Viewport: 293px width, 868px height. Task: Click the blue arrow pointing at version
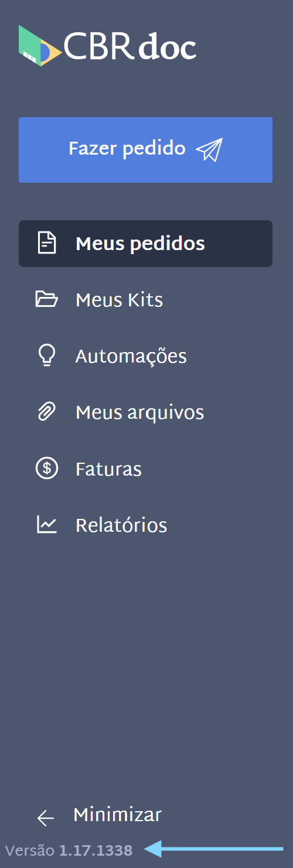[x=214, y=849]
